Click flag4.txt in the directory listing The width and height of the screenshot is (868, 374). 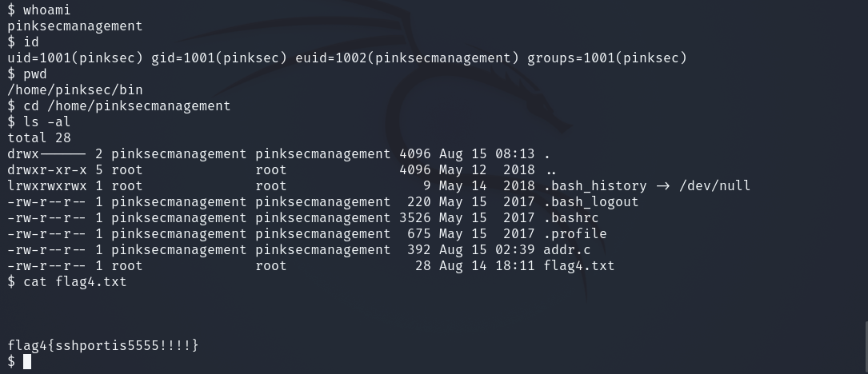(x=578, y=265)
